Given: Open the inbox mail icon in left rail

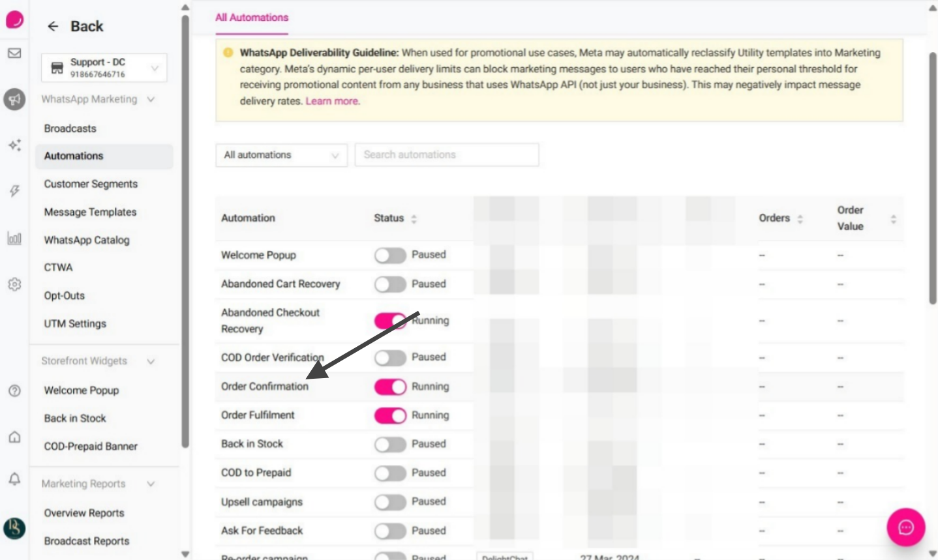Looking at the screenshot, I should (x=14, y=53).
